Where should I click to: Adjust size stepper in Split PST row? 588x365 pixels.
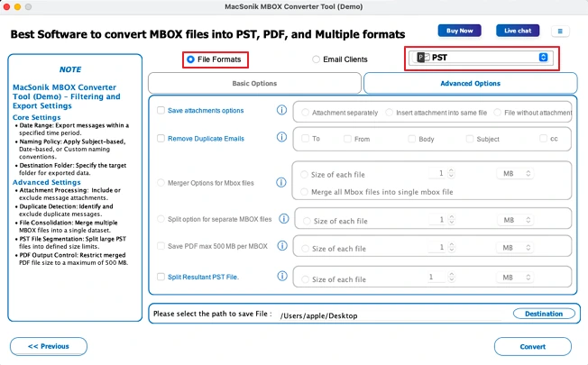coord(452,278)
